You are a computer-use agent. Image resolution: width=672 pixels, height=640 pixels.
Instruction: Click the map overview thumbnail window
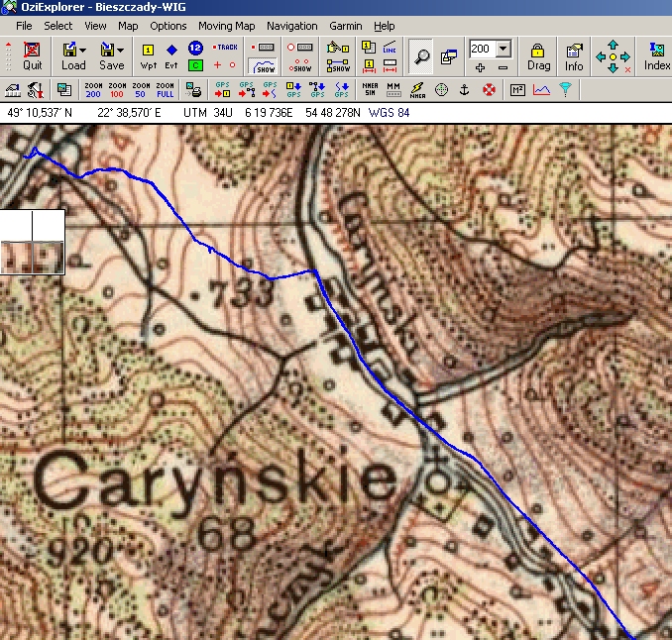pyautogui.click(x=32, y=242)
